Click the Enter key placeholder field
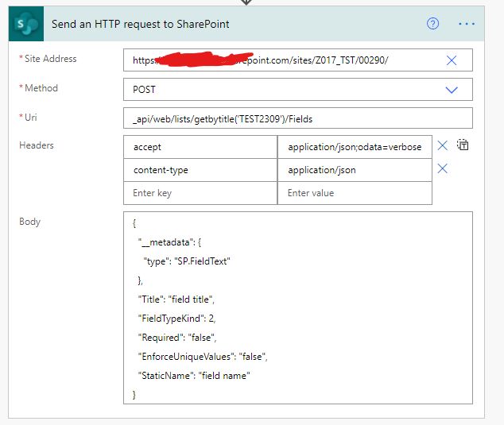 point(200,193)
